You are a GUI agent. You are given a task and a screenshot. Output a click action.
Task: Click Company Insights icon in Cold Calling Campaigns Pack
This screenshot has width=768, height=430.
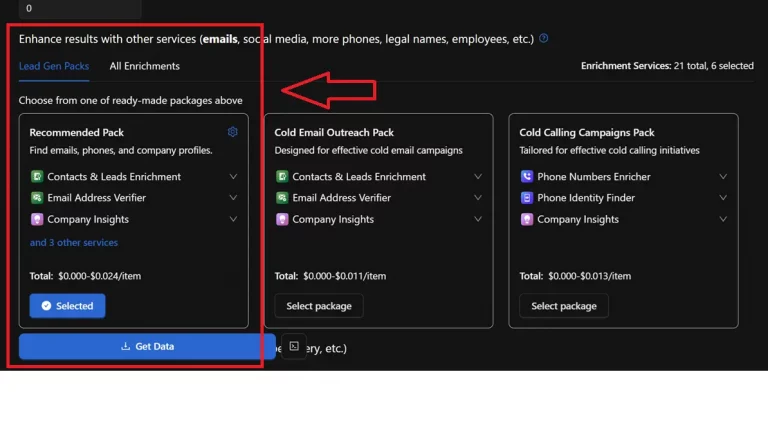[x=527, y=219]
